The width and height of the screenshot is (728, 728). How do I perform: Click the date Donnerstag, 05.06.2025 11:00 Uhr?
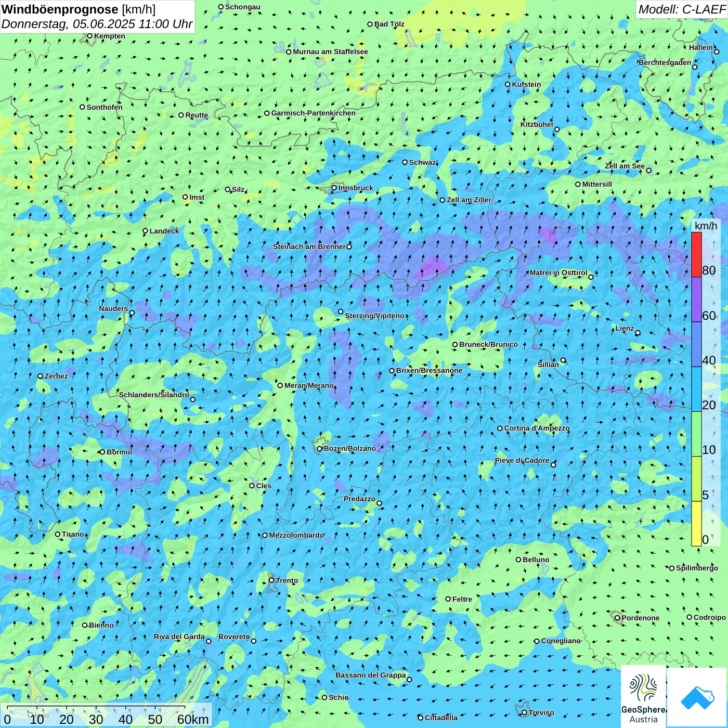(x=97, y=24)
